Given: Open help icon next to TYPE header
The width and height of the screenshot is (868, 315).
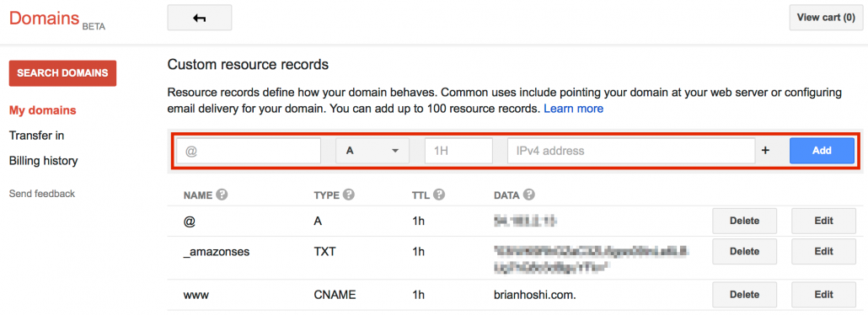Looking at the screenshot, I should click(349, 195).
